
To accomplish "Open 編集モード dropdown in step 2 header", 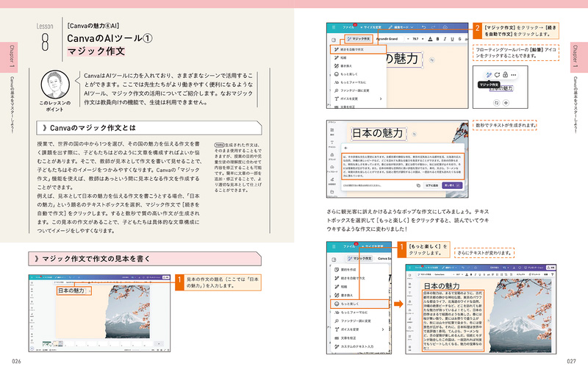I will coord(401,27).
